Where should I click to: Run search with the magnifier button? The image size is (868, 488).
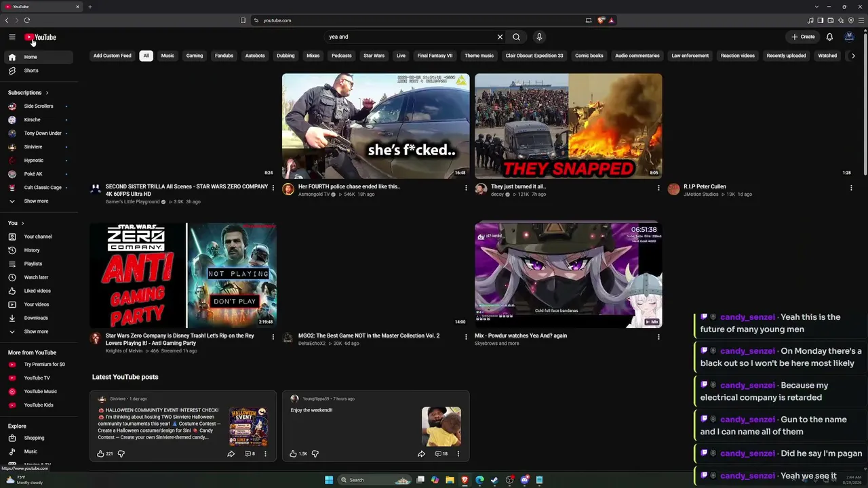coord(517,37)
